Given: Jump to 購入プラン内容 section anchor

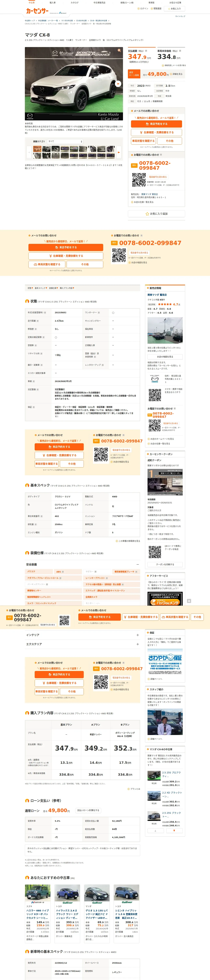Looking at the screenshot, I should (x=67, y=288).
